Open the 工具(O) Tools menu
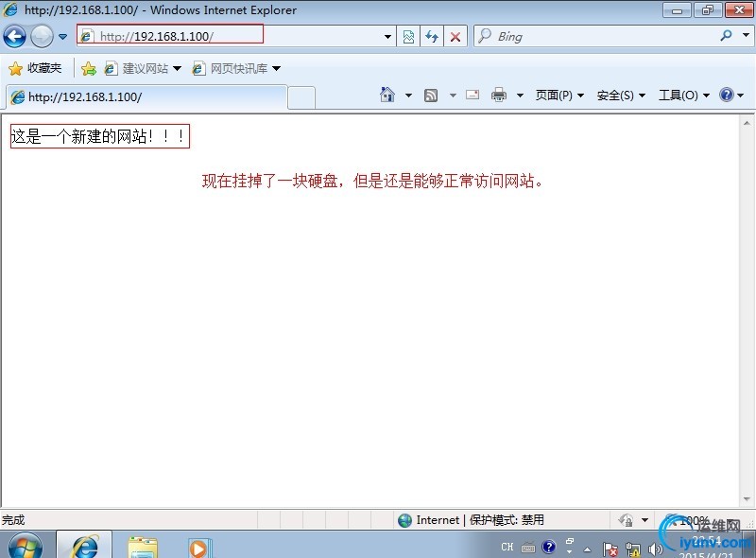 point(683,96)
